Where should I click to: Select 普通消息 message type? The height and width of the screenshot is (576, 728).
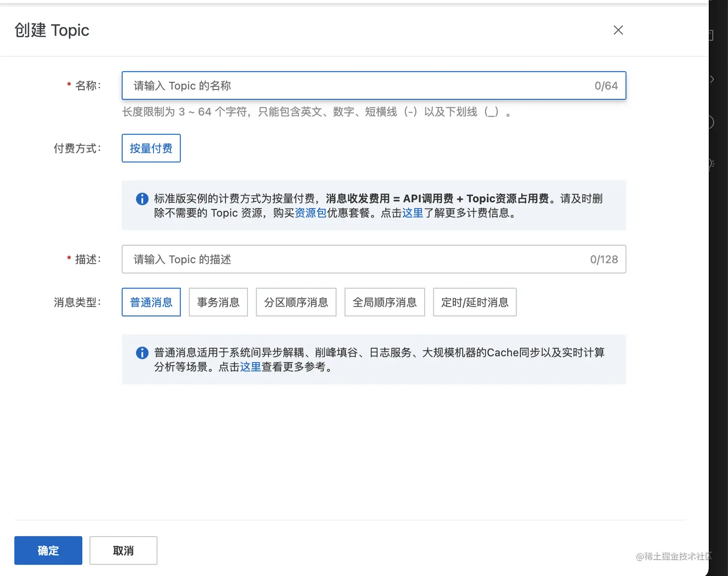[x=151, y=302]
